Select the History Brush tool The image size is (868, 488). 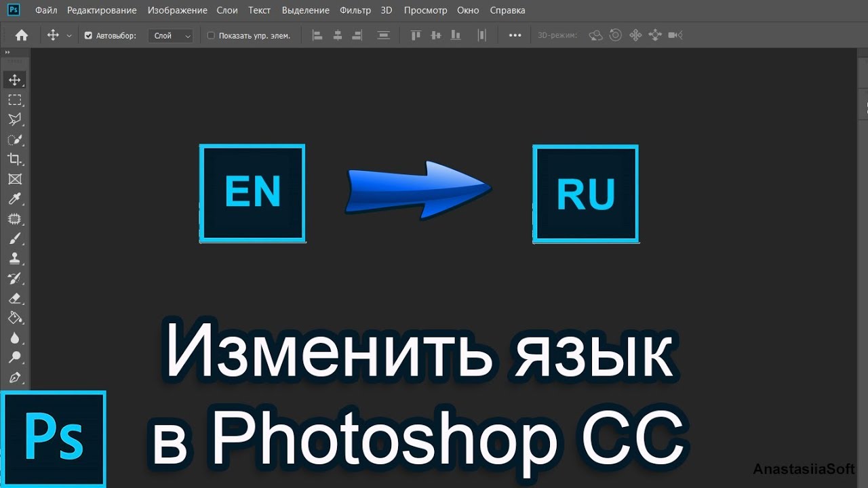pyautogui.click(x=14, y=278)
